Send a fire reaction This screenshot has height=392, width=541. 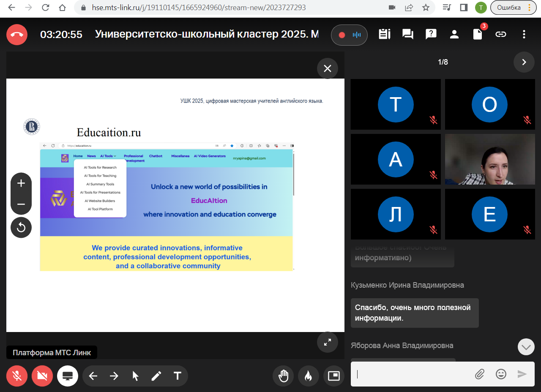[309, 376]
